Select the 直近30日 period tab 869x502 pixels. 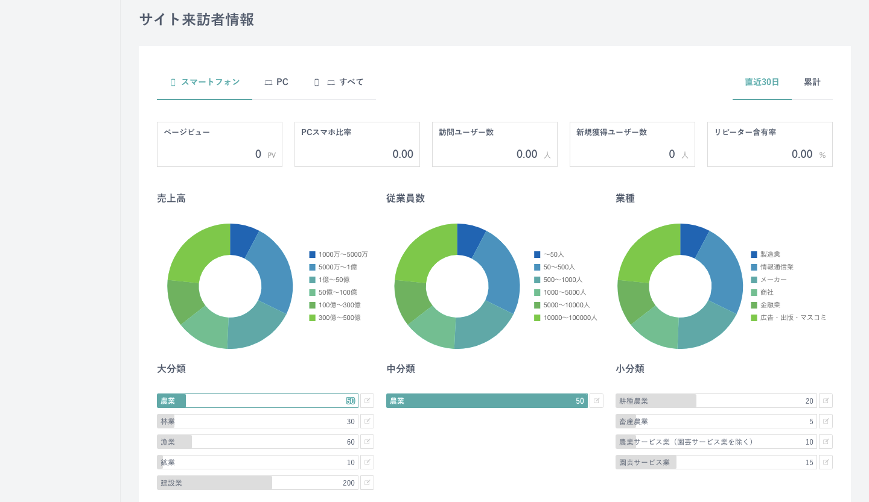[x=762, y=82]
